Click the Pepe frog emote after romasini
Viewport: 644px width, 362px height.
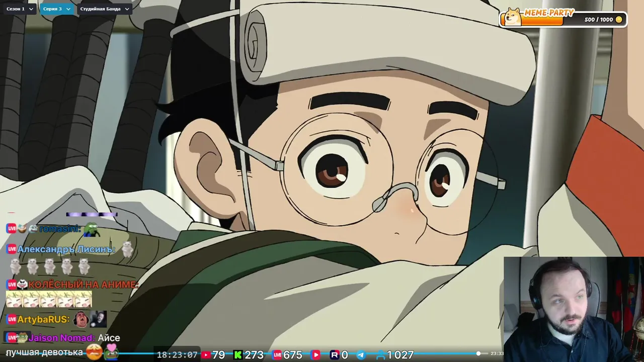coord(92,229)
